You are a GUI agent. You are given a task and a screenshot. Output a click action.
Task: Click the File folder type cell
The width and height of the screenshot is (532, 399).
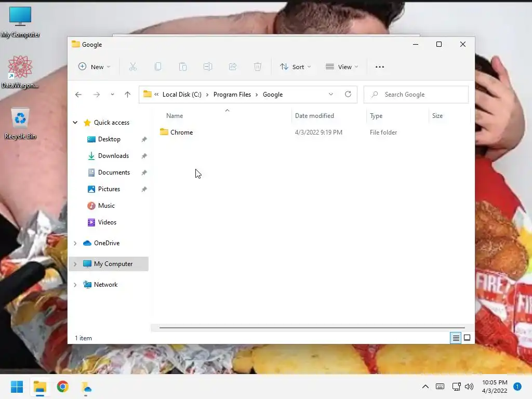click(x=383, y=132)
